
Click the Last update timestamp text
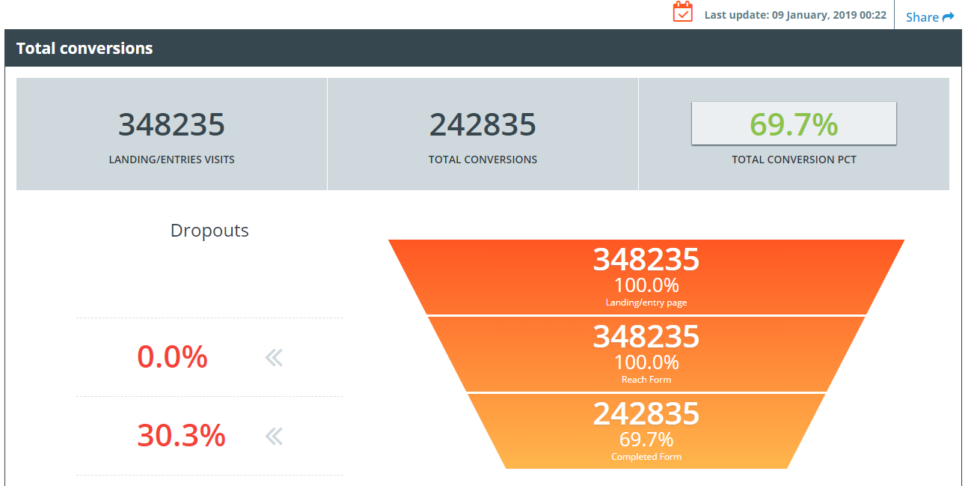[794, 15]
